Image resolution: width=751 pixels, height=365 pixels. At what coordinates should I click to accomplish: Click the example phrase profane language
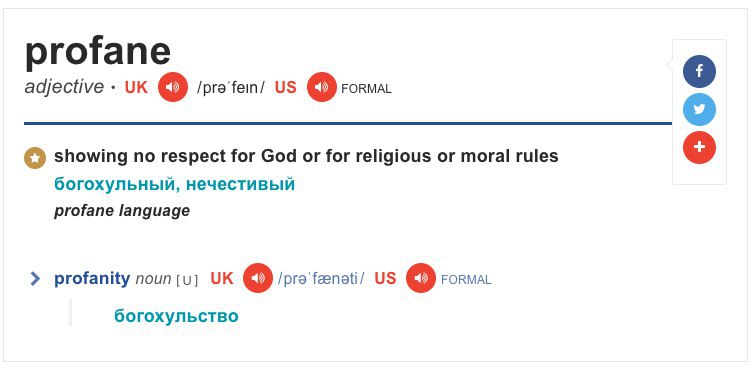pos(122,211)
